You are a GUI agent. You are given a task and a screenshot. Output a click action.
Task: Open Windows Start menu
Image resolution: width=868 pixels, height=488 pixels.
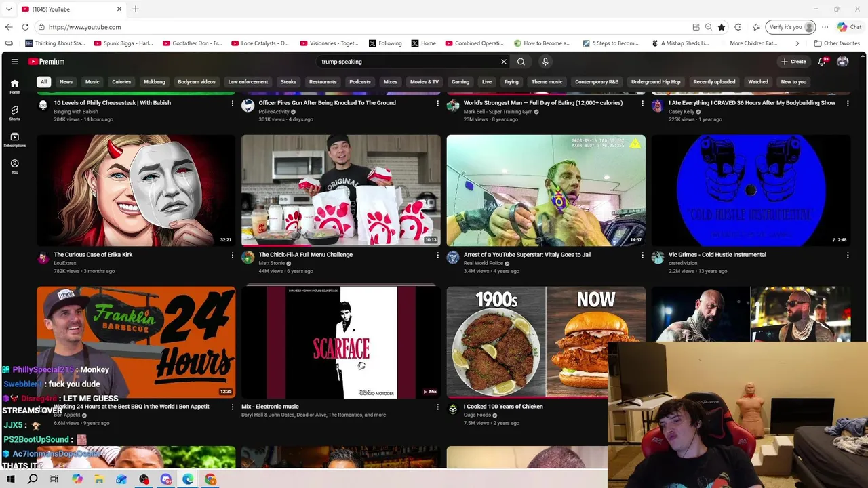click(x=10, y=479)
